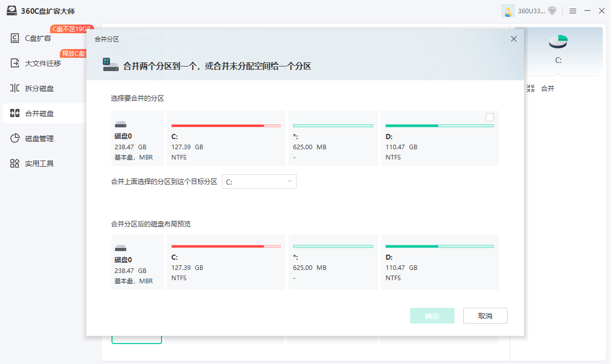Open the 实用工具 sidebar item
The image size is (611, 364).
[x=44, y=164]
